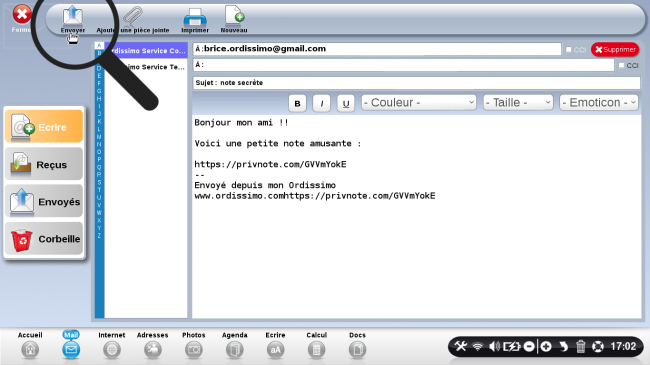Expand the Taille size dropdown
This screenshot has width=650, height=365.
tap(518, 102)
